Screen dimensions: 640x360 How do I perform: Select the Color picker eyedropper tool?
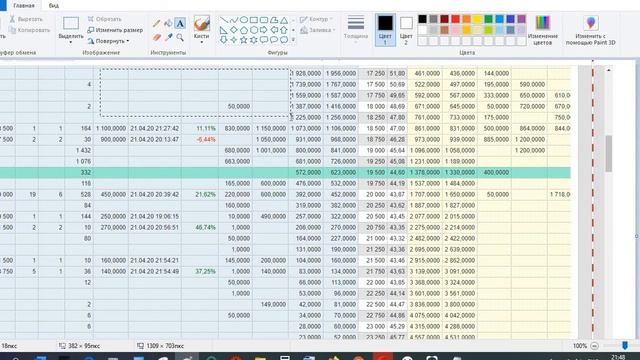[x=168, y=38]
